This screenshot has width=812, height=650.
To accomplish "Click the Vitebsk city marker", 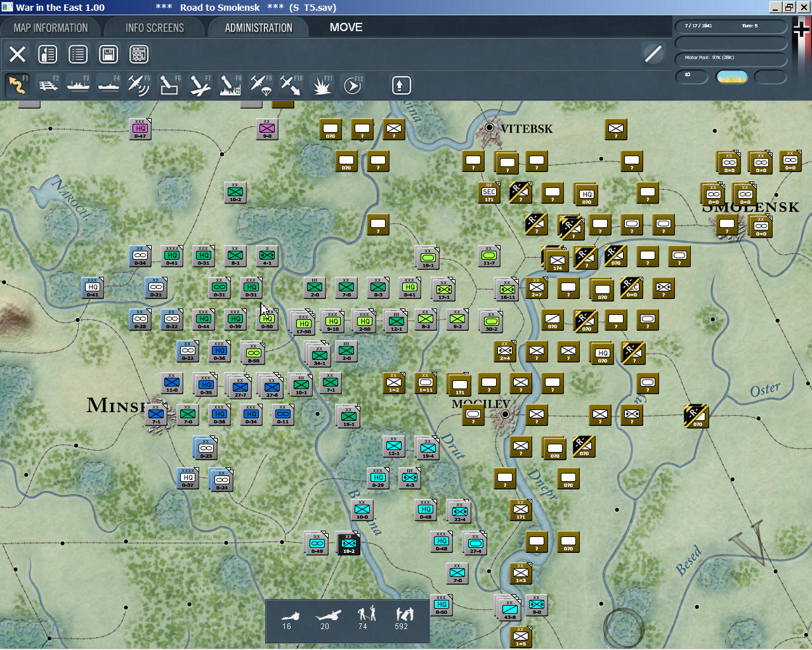I will point(489,128).
